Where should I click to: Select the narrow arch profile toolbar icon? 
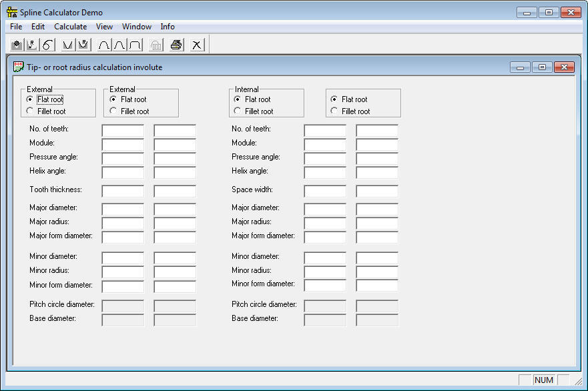[120, 45]
